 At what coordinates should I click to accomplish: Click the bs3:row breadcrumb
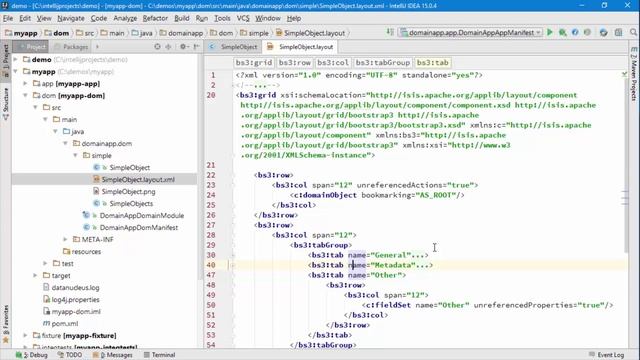[x=295, y=62]
